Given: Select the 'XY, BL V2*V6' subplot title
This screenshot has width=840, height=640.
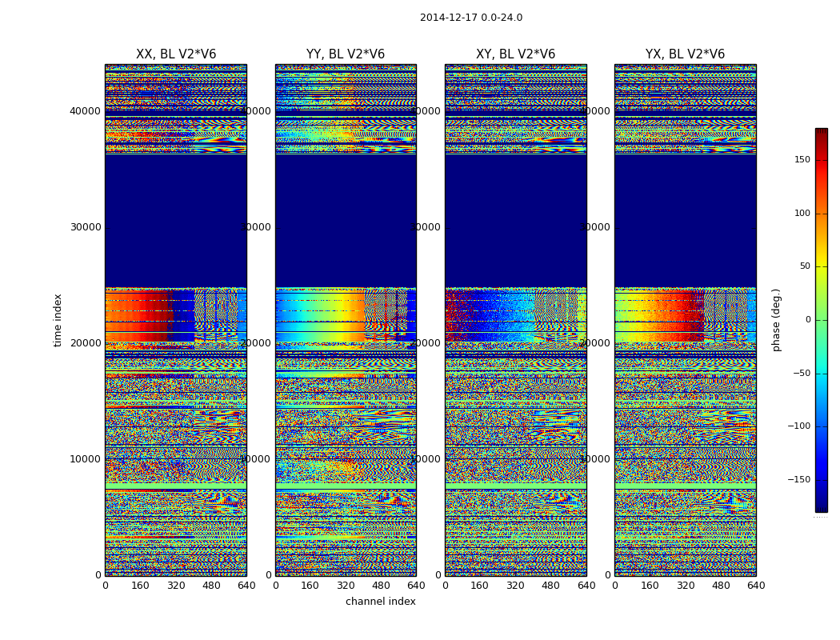Looking at the screenshot, I should coord(515,54).
